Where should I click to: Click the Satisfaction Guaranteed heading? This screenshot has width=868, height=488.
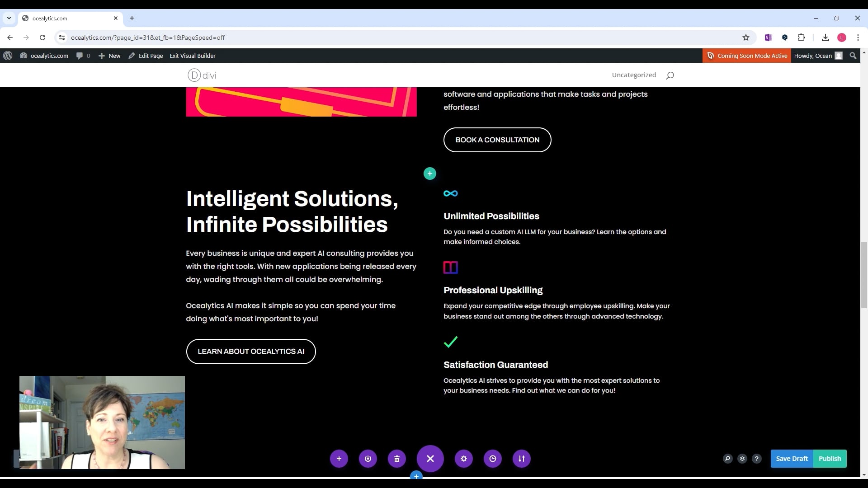pyautogui.click(x=496, y=365)
